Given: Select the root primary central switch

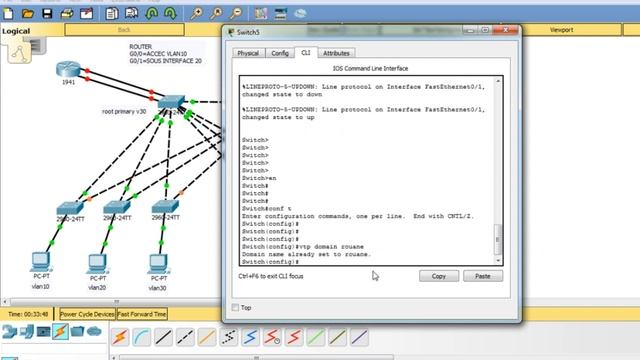Looking at the screenshot, I should [x=171, y=102].
